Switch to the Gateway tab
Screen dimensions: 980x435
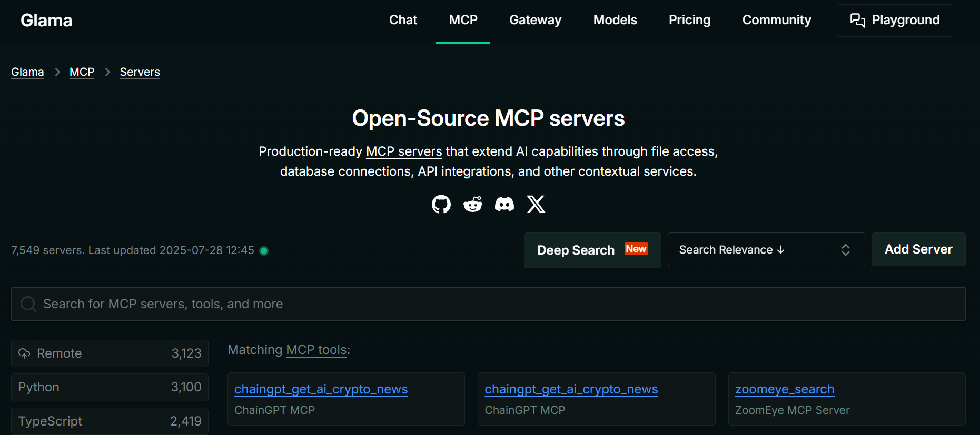point(535,21)
